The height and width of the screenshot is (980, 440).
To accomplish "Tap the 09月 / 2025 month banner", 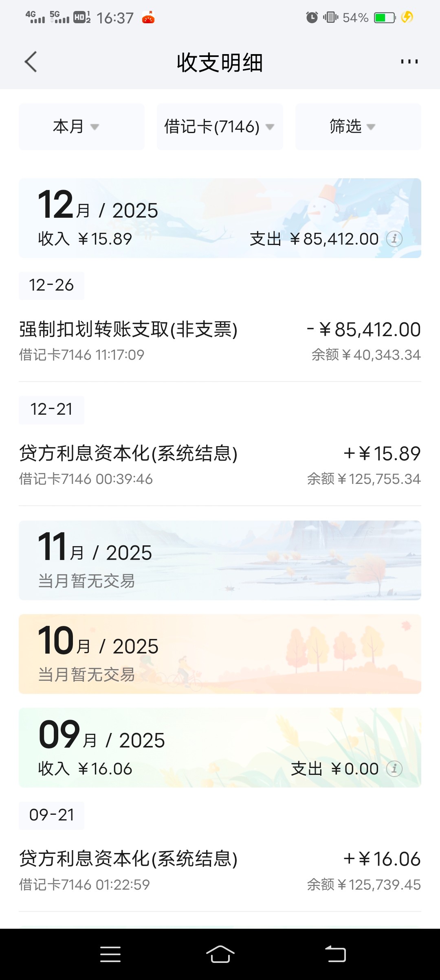I will 220,747.
